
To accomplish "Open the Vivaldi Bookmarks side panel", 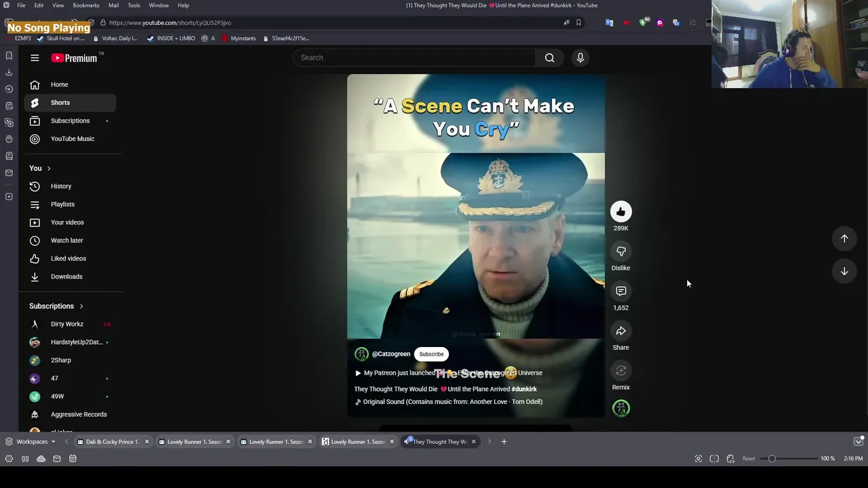I will click(9, 56).
